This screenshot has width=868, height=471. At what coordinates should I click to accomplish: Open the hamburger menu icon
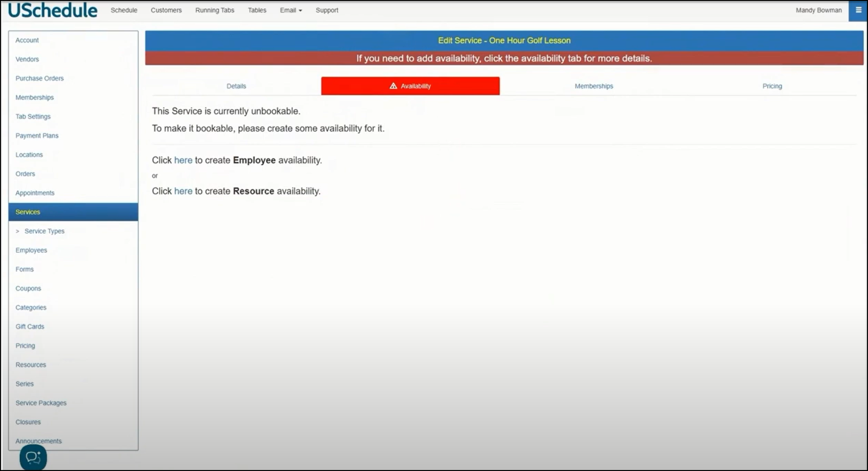point(858,10)
